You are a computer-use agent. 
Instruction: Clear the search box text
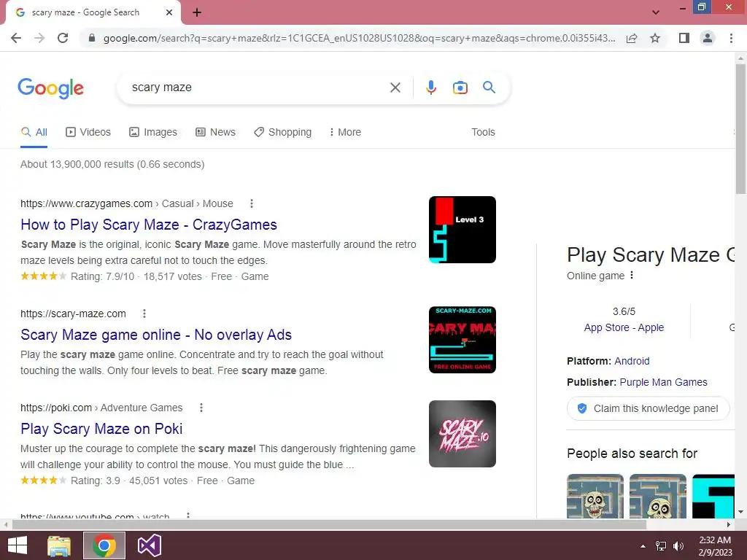point(395,87)
